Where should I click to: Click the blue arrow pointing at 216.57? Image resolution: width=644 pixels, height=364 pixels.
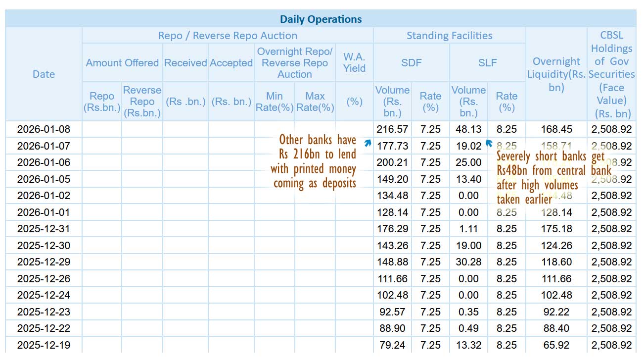click(x=368, y=143)
